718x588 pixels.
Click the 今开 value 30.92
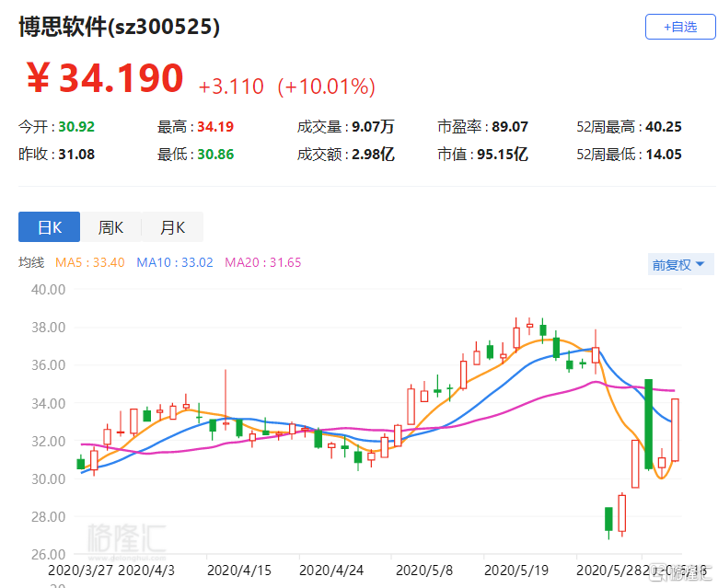(x=76, y=127)
